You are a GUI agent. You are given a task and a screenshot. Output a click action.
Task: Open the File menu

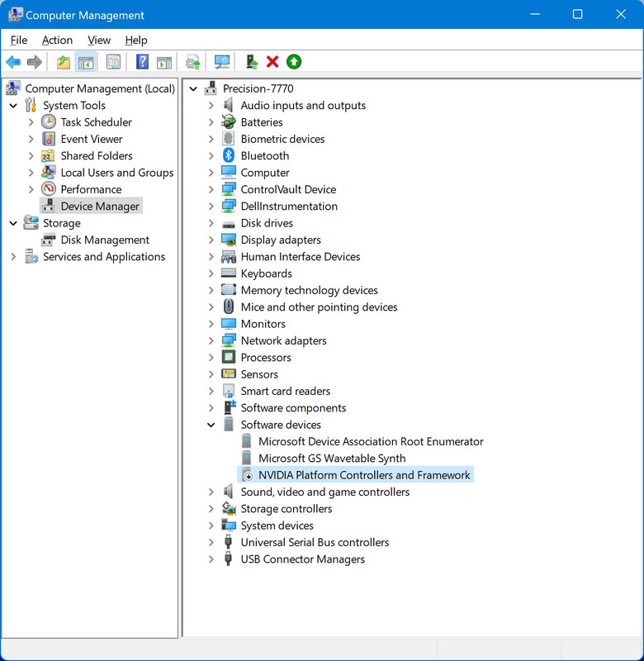19,40
